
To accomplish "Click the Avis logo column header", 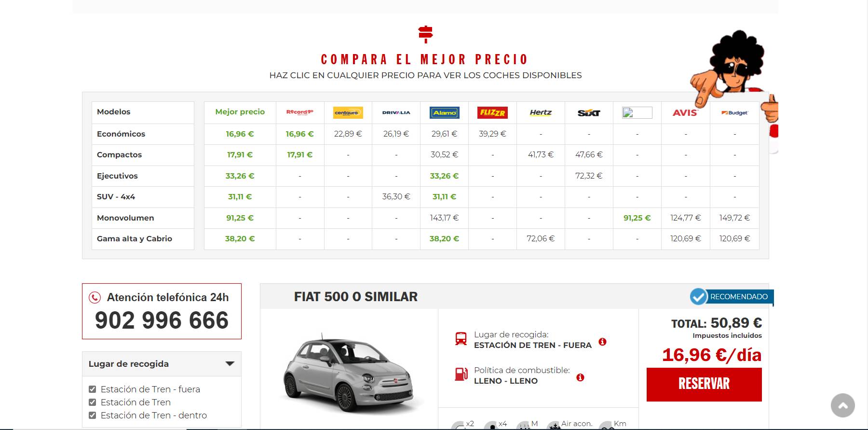I will coord(685,112).
